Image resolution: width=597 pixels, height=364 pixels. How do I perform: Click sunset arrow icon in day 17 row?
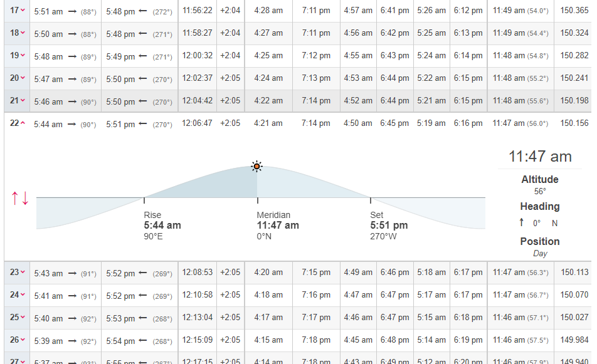pyautogui.click(x=143, y=11)
